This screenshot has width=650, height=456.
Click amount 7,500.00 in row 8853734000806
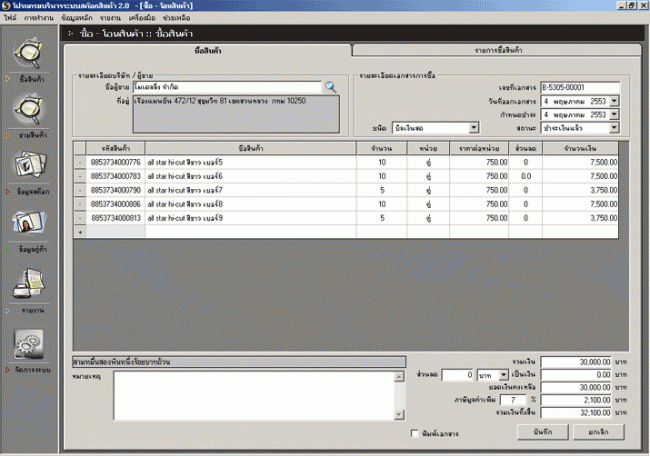(580, 204)
